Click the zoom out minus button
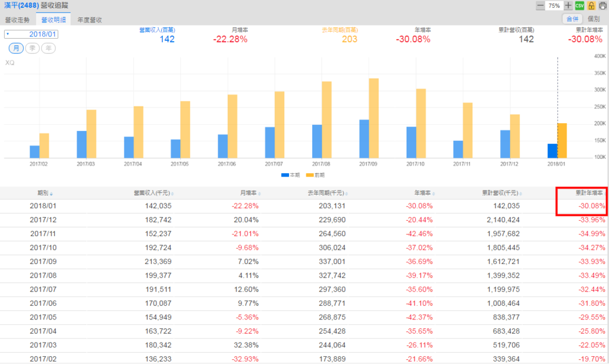The height and width of the screenshot is (364, 609). 540,5
